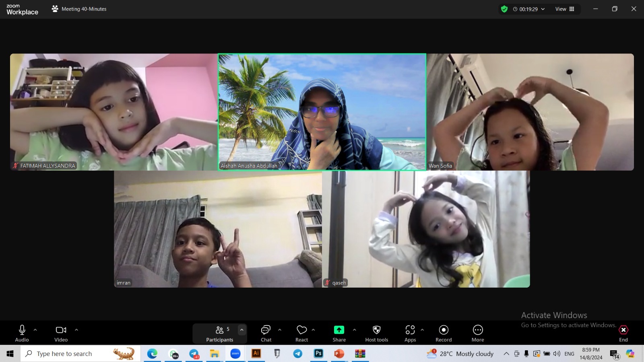The image size is (644, 362).
Task: Click the green encryption shield icon
Action: 504,9
